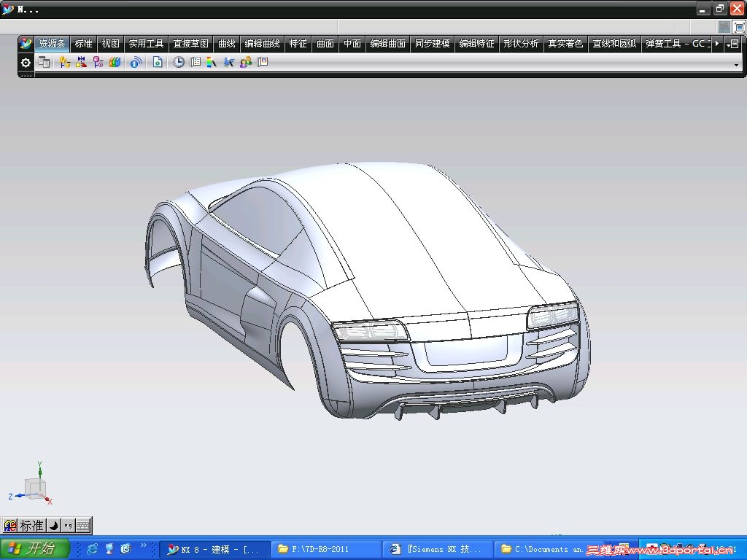Expand resource bar icon overflow arrow

(736, 65)
